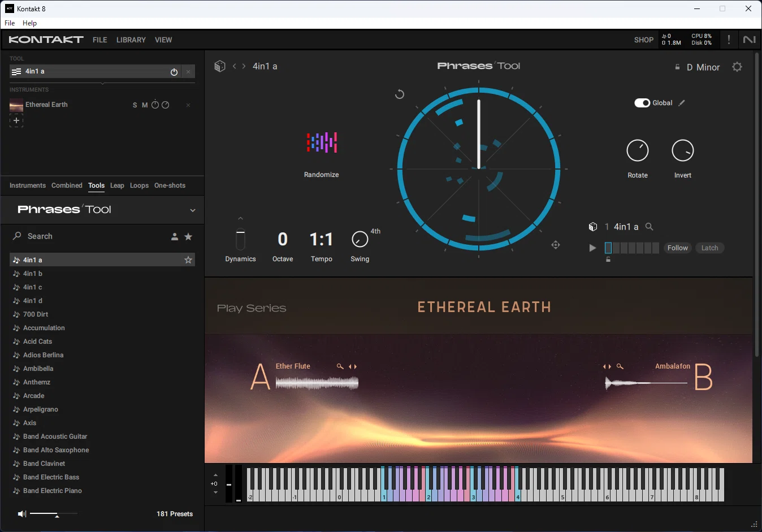Play the phrase pattern
The width and height of the screenshot is (762, 532).
point(592,248)
